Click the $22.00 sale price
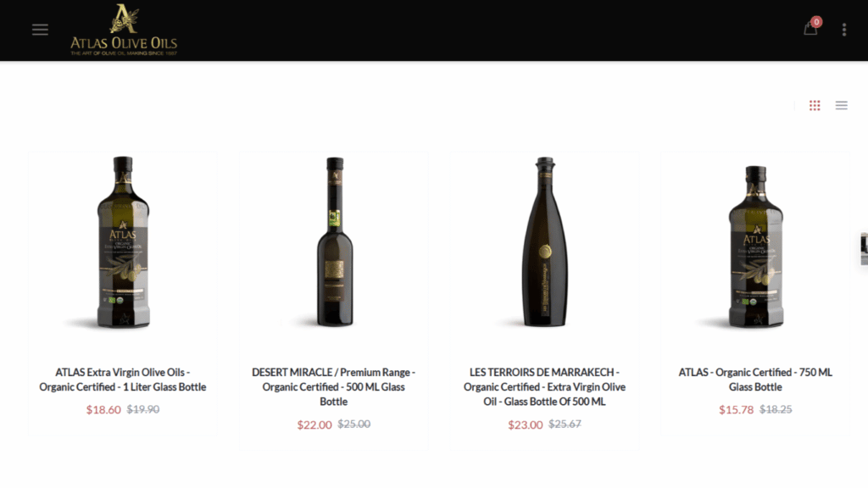The image size is (868, 488). [x=314, y=424]
